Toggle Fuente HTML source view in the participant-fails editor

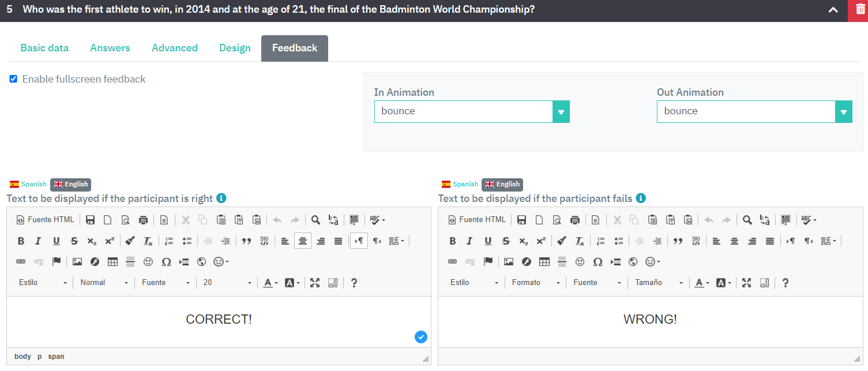[477, 220]
